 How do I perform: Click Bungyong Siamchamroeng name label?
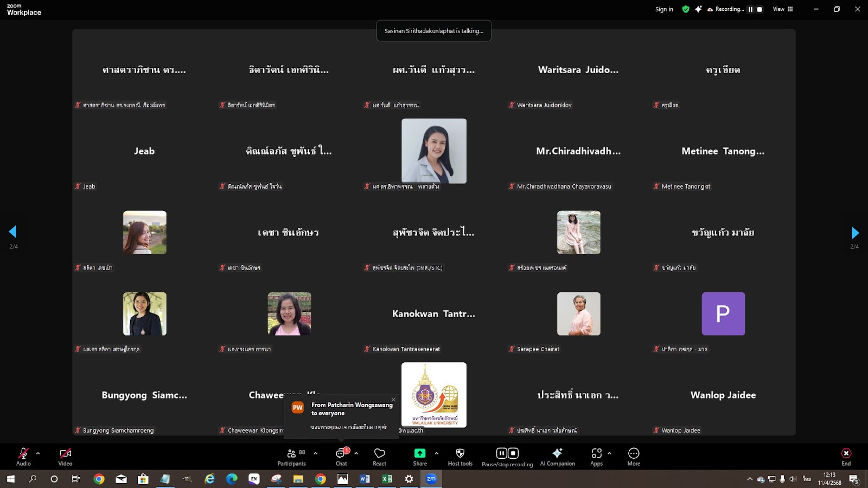click(x=118, y=431)
